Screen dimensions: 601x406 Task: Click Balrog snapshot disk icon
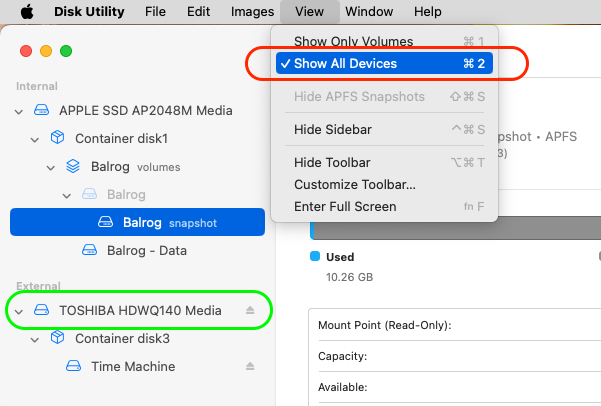point(105,222)
